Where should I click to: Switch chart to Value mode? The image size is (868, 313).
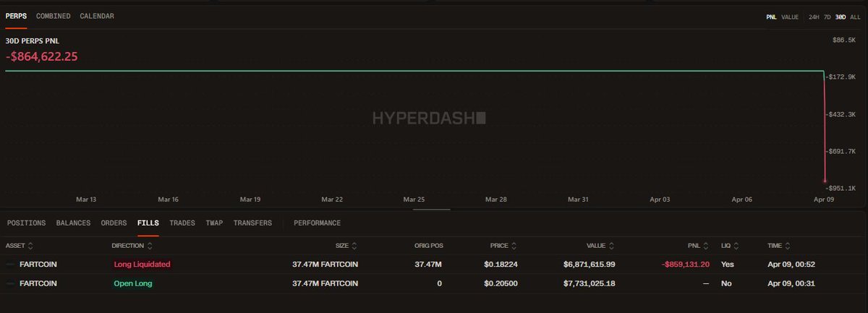click(790, 17)
